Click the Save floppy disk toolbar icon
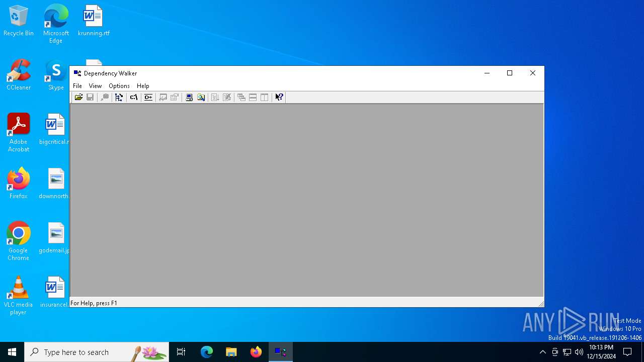 coord(90,97)
